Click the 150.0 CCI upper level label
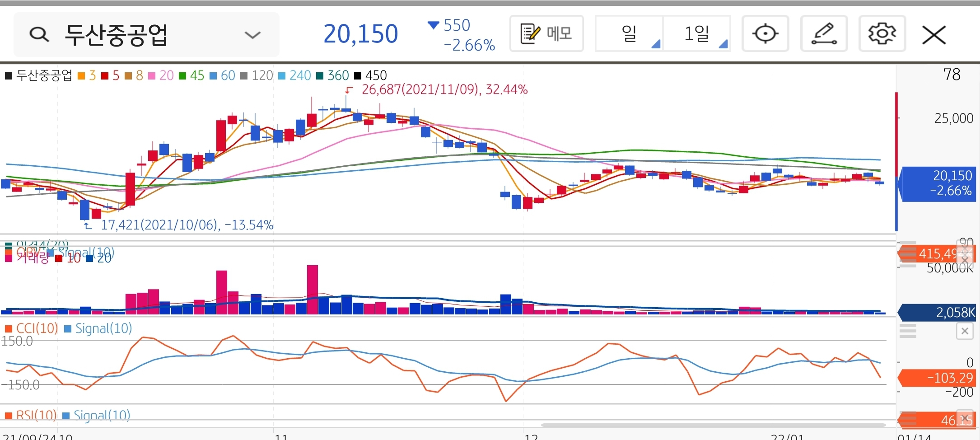980x440 pixels. click(17, 342)
